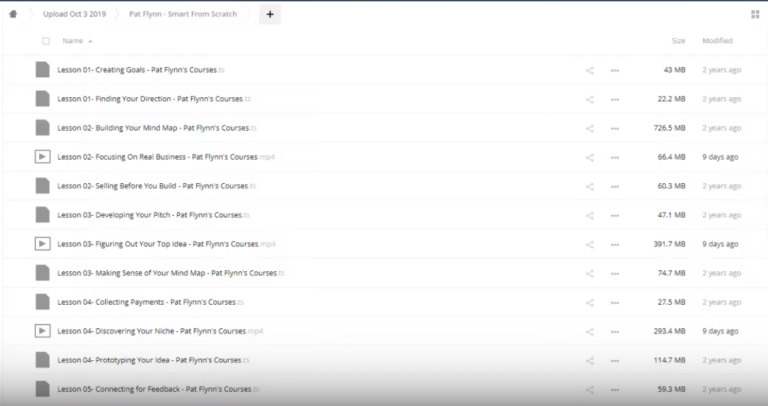Share Lesson 02- Focusing On Real Business

[x=590, y=157]
